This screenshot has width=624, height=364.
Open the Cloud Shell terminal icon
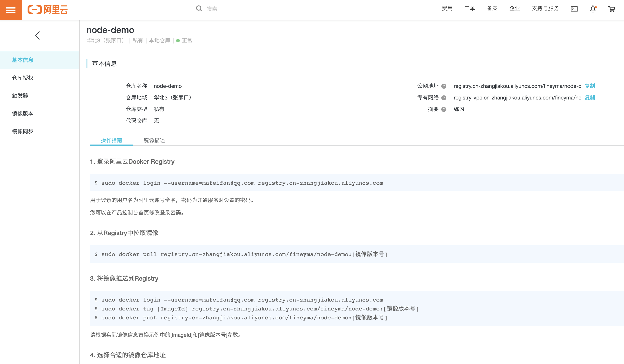point(574,9)
